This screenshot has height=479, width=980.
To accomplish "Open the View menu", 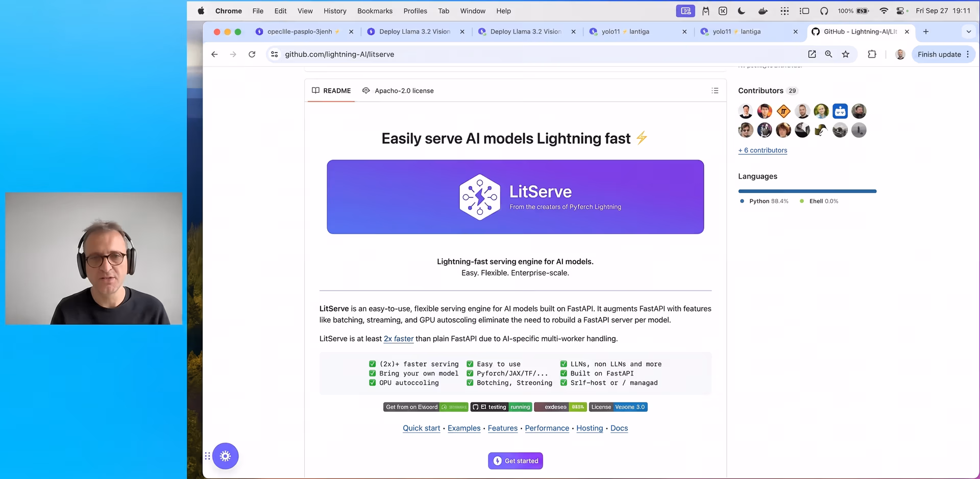I will (305, 11).
